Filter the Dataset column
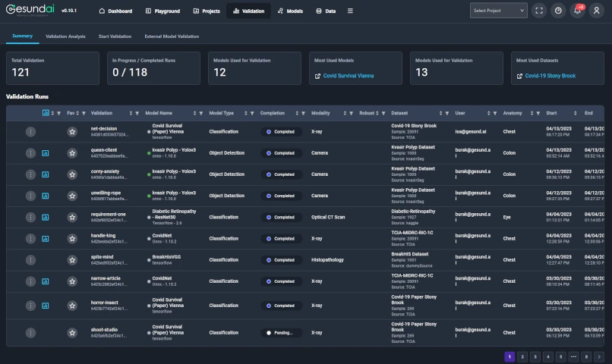 click(447, 114)
